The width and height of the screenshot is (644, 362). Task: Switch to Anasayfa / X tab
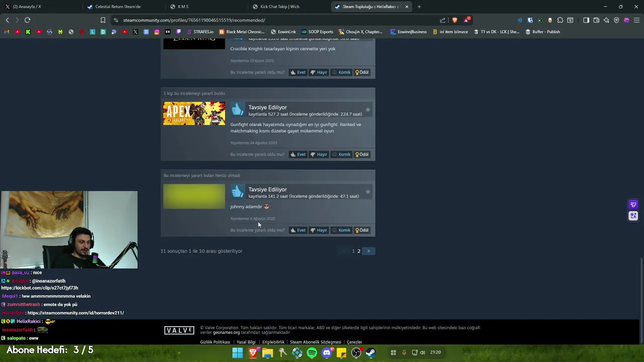pyautogui.click(x=40, y=7)
